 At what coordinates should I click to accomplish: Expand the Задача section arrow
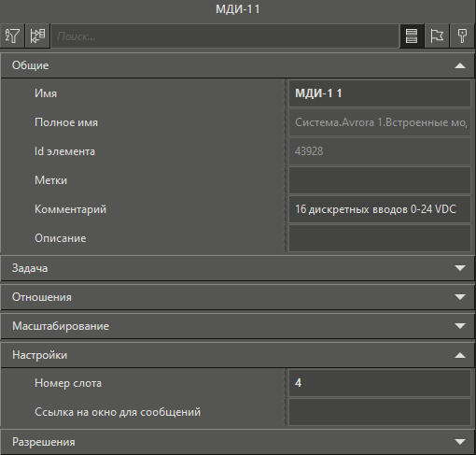(460, 268)
